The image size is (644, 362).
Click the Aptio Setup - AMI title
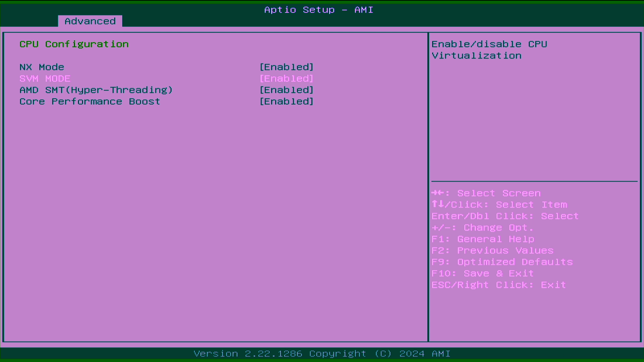coord(319,10)
